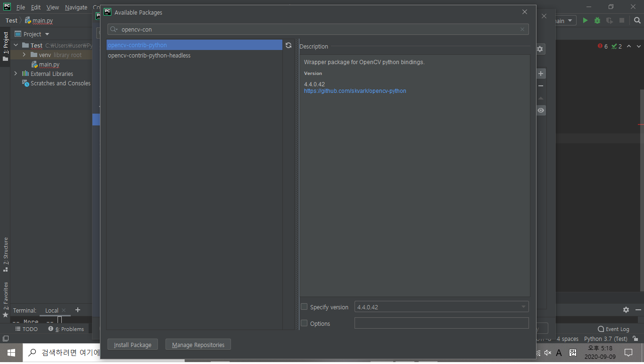Toggle show early releases eye icon
Screen dimensions: 644x364
pyautogui.click(x=541, y=110)
